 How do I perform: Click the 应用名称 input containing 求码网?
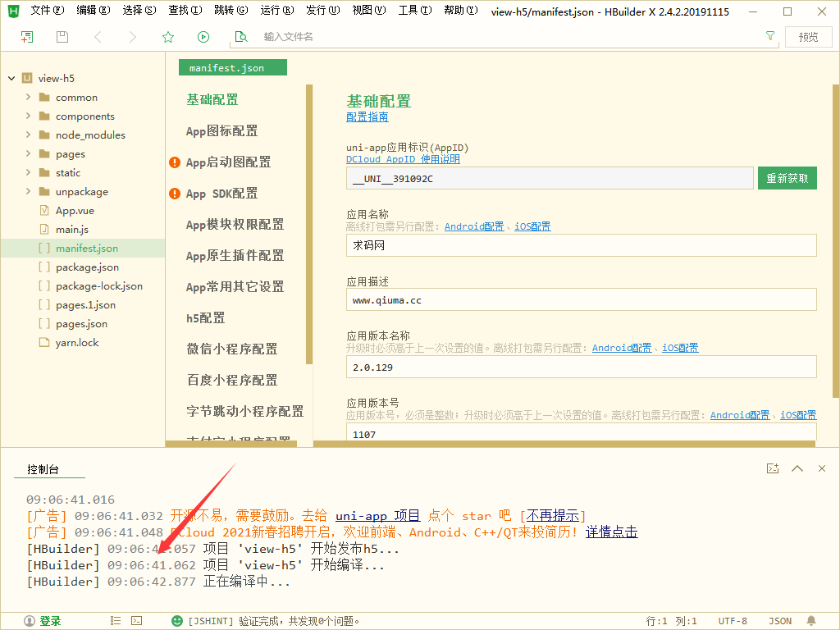(x=582, y=245)
